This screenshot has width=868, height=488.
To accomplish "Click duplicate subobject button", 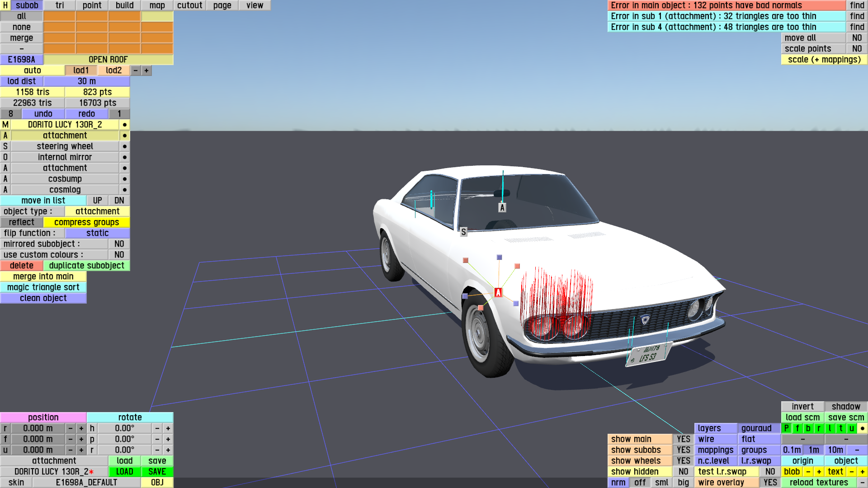I will coord(86,266).
